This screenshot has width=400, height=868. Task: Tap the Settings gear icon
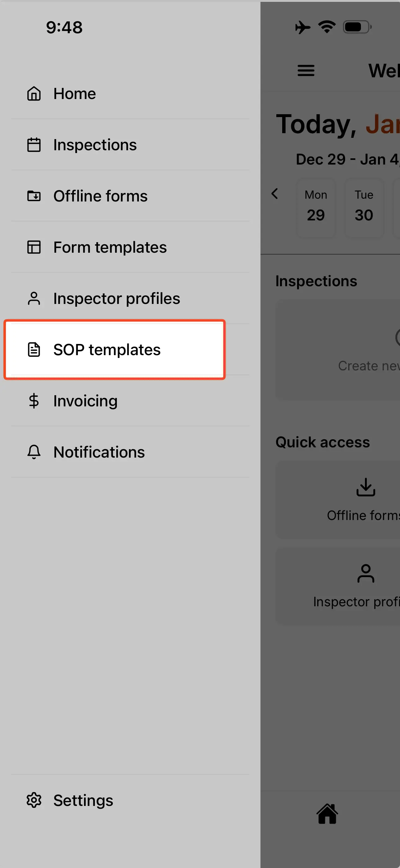tap(34, 800)
